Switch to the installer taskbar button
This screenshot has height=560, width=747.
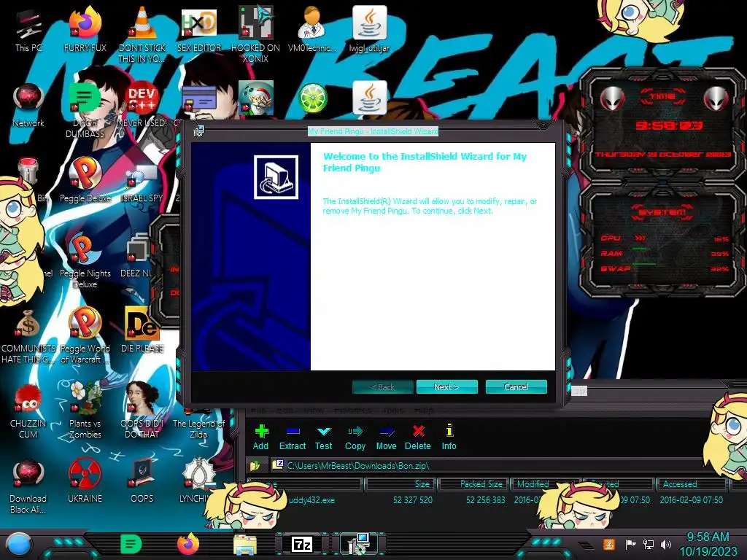(x=359, y=544)
